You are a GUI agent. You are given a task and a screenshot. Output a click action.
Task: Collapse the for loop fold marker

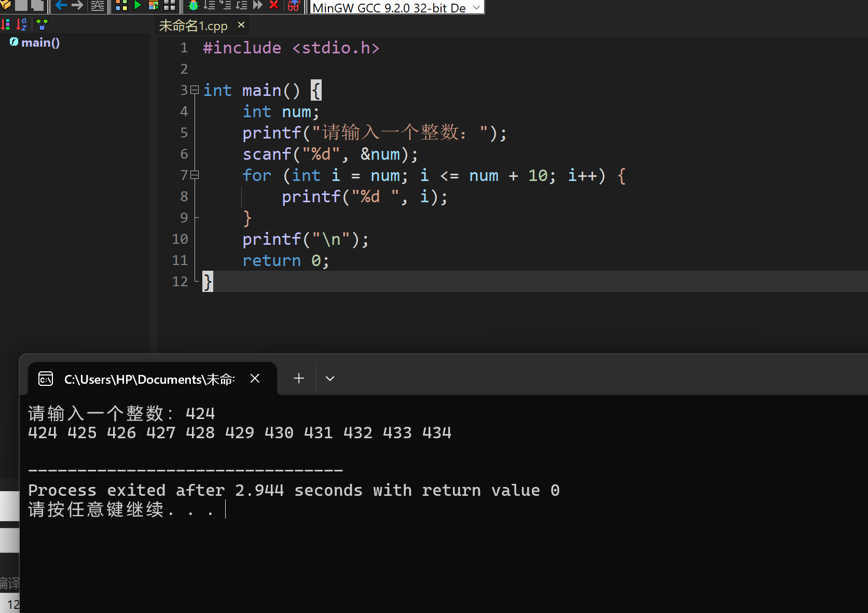(195, 175)
